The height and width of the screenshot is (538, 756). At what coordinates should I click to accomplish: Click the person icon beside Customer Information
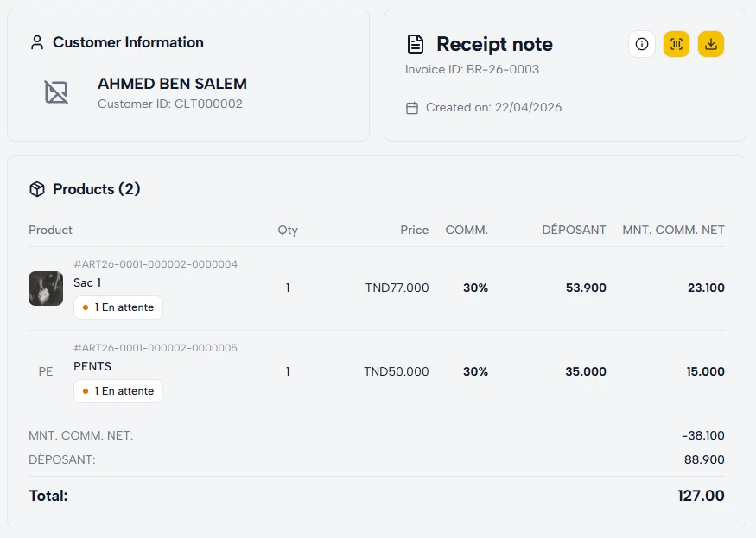tap(36, 42)
